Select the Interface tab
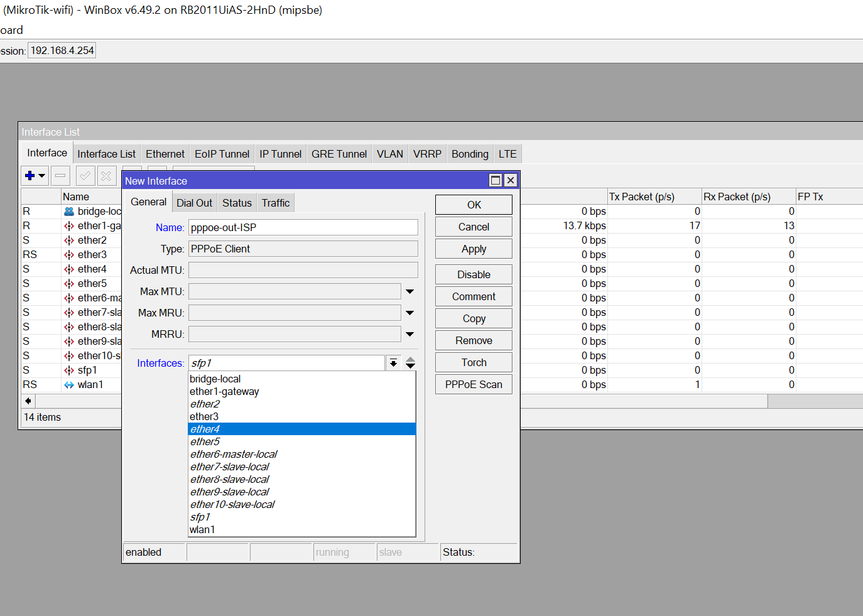 [x=47, y=153]
